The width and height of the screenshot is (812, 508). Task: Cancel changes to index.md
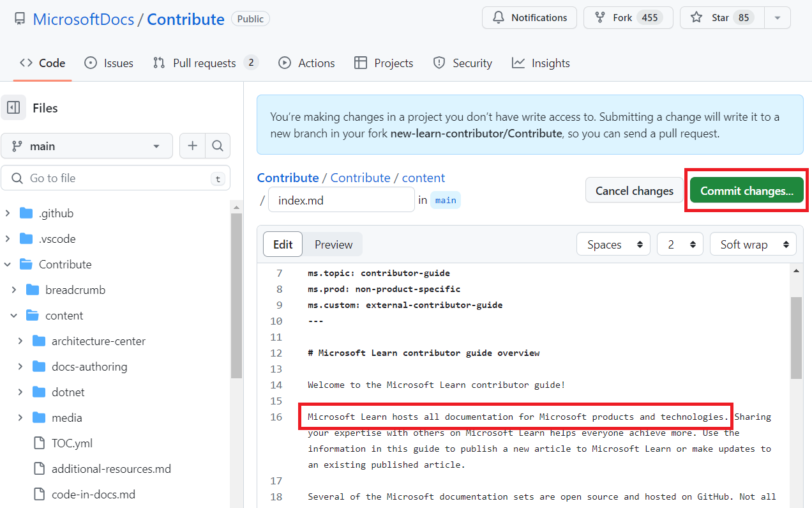click(634, 190)
